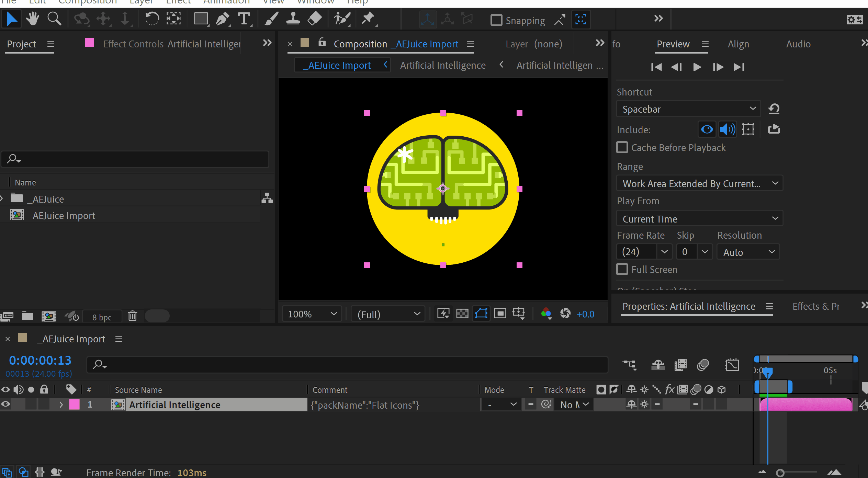Open the Animation menu
The height and width of the screenshot is (478, 868).
pyautogui.click(x=226, y=2)
